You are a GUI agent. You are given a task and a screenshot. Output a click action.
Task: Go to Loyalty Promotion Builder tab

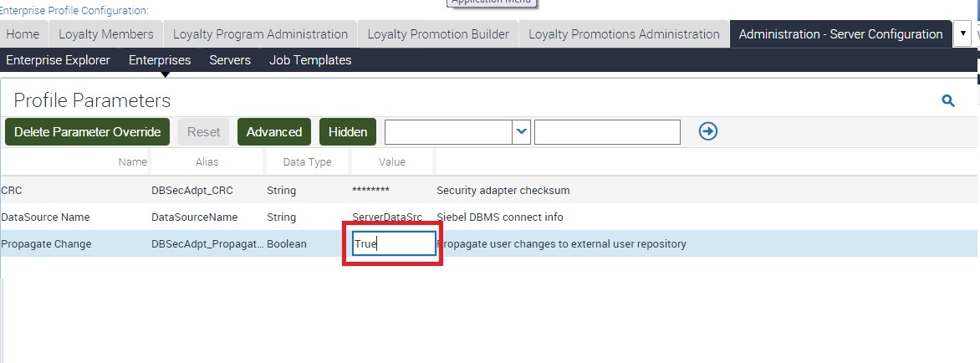[x=437, y=34]
